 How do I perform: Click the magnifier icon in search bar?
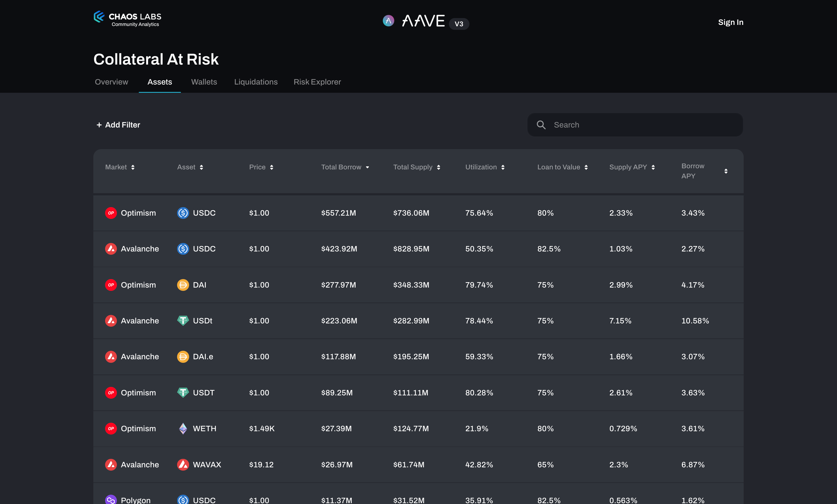click(x=541, y=125)
